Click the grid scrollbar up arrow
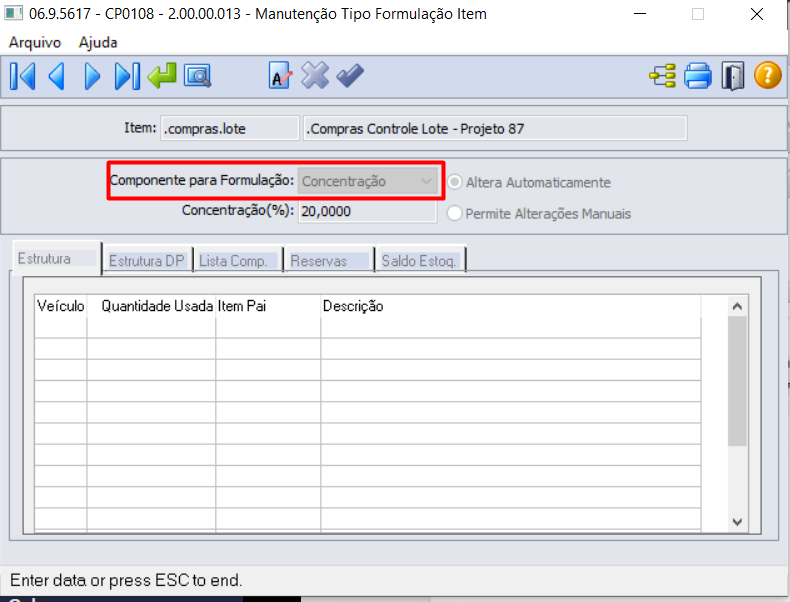This screenshot has height=602, width=790. [737, 306]
